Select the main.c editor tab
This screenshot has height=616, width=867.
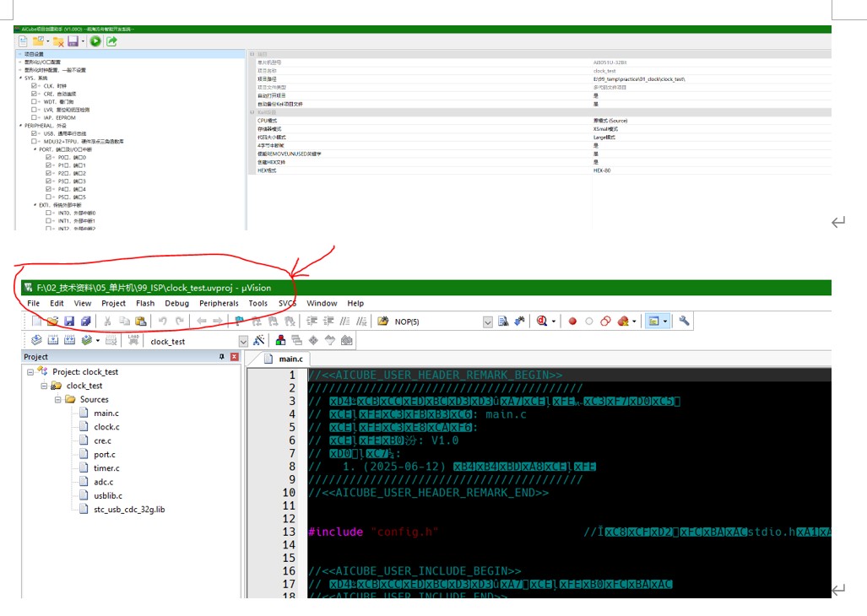[x=284, y=359]
